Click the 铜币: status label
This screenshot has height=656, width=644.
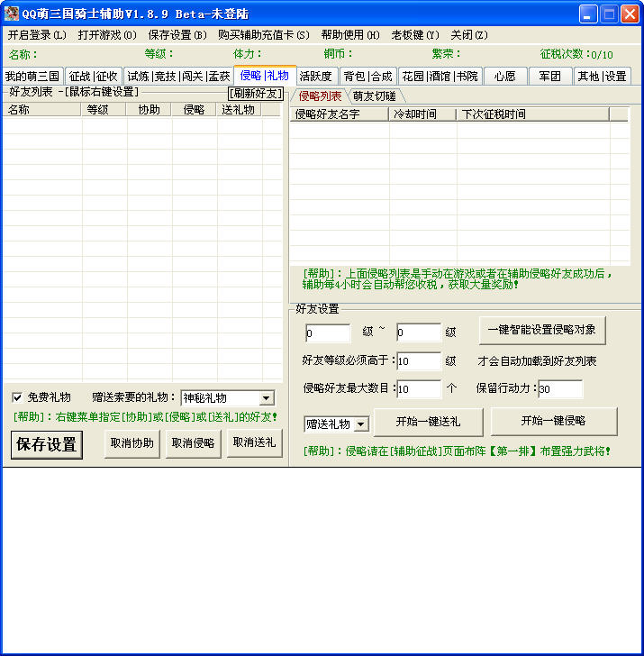click(x=338, y=54)
